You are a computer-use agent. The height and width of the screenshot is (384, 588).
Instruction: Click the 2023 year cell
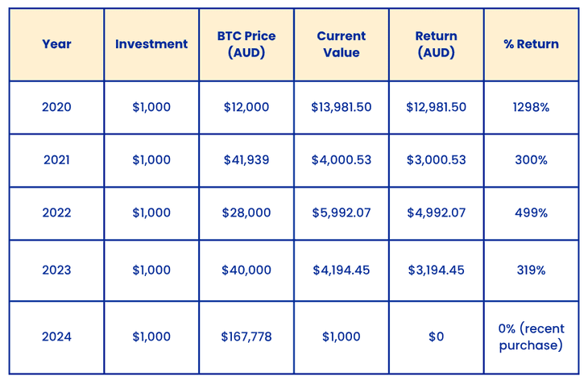(56, 270)
